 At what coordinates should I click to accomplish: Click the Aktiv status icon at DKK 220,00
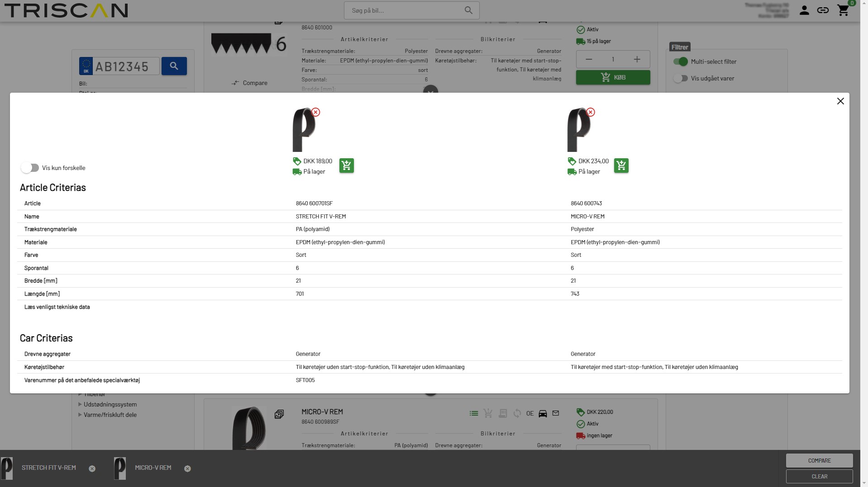(x=581, y=424)
